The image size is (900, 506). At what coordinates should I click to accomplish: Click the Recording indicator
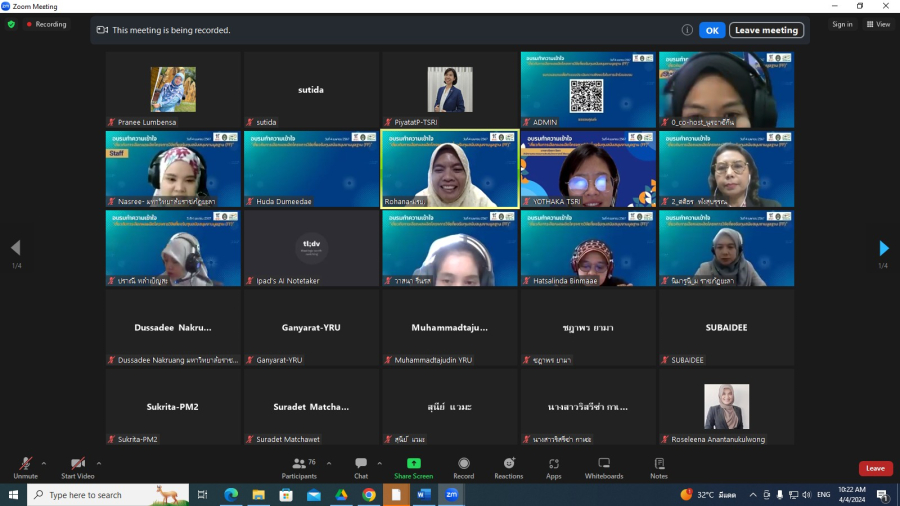click(x=46, y=25)
